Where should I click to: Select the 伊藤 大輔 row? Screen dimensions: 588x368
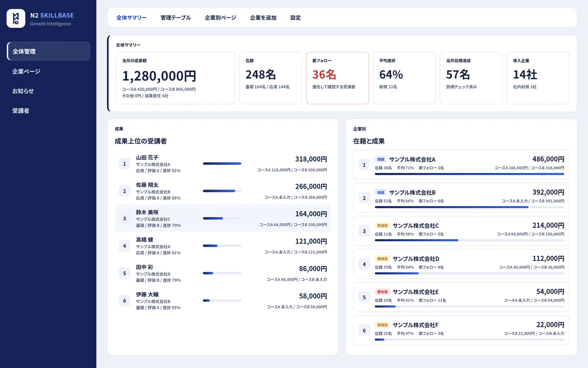coord(223,301)
